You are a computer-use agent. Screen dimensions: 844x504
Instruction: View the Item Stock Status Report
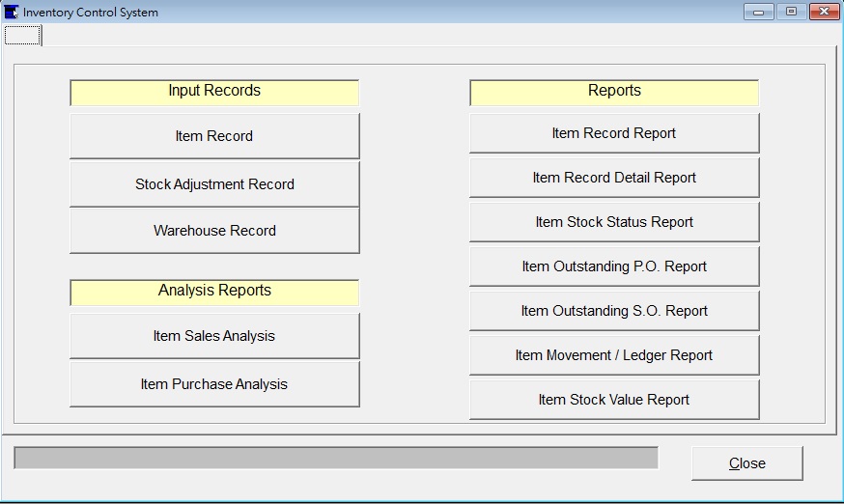tap(614, 222)
